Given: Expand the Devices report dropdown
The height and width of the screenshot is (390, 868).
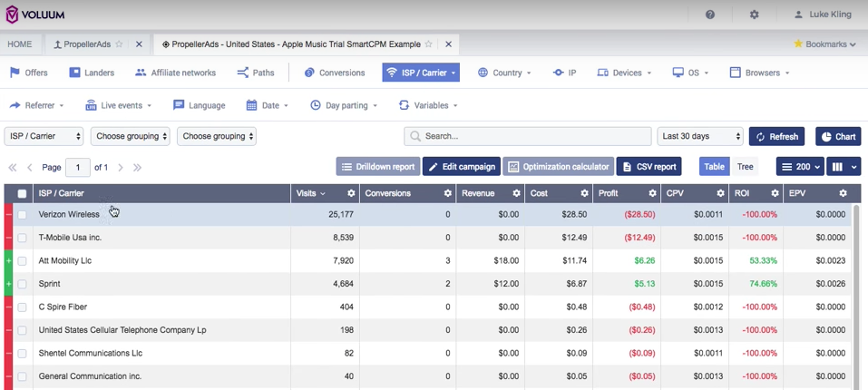Looking at the screenshot, I should pos(624,73).
